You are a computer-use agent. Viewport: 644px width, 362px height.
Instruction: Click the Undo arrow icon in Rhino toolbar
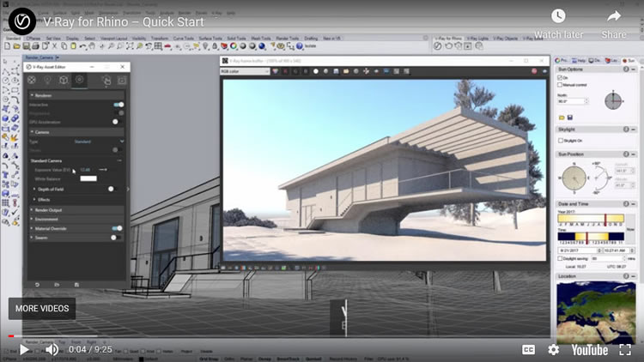point(83,46)
